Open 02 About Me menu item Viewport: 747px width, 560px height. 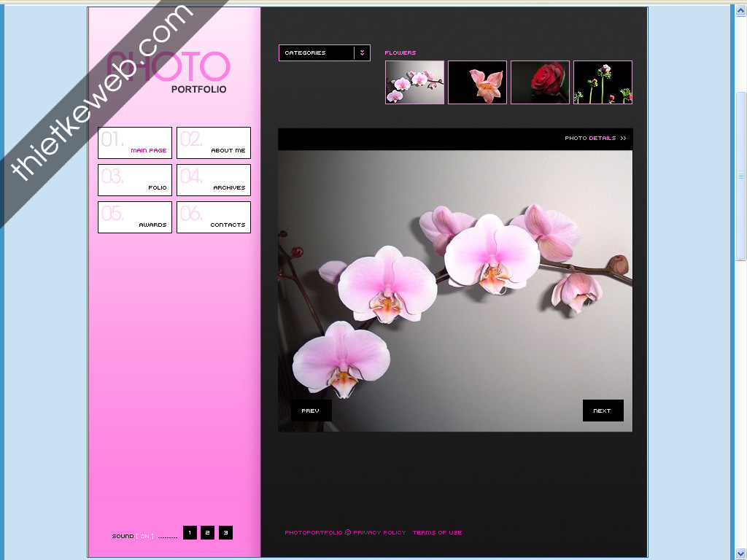214,143
